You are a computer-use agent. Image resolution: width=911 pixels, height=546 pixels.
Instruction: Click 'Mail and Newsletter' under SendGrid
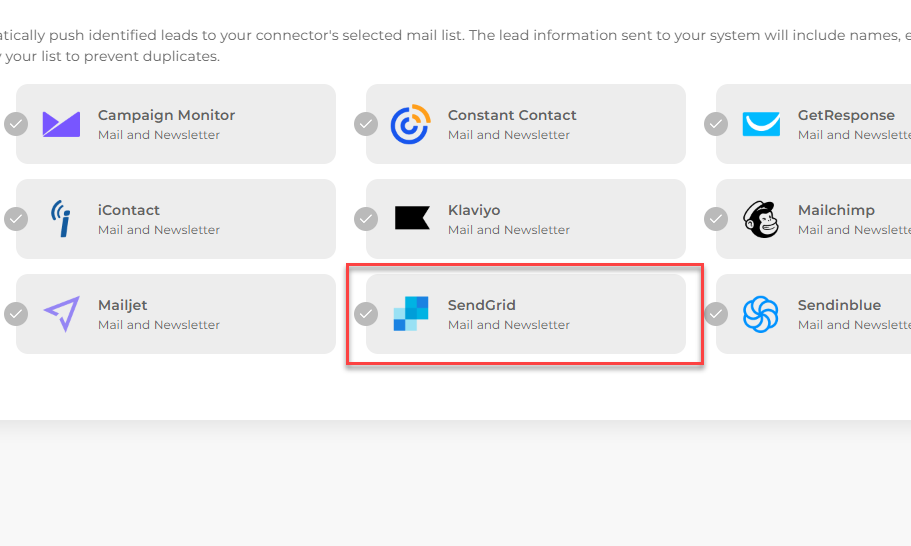(x=509, y=325)
